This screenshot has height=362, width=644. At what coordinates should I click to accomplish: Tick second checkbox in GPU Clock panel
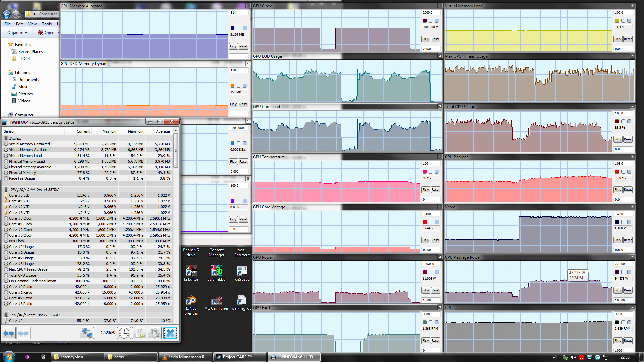coord(437,21)
